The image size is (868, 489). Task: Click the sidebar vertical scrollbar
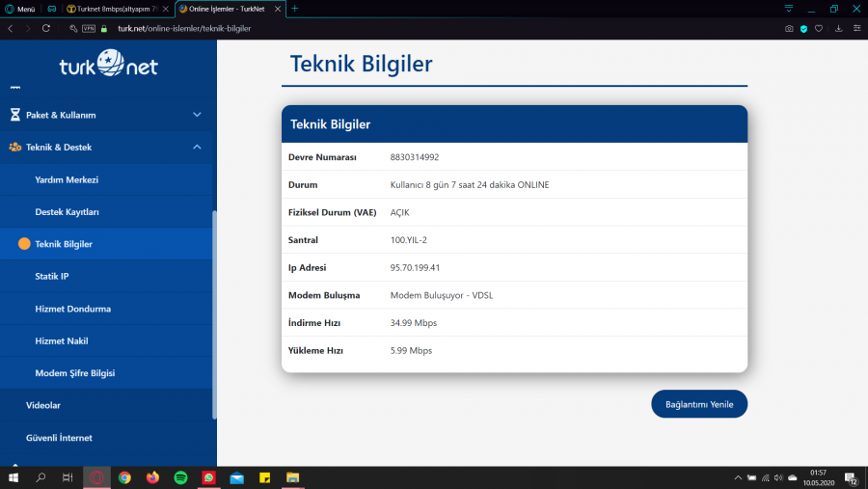[214, 314]
